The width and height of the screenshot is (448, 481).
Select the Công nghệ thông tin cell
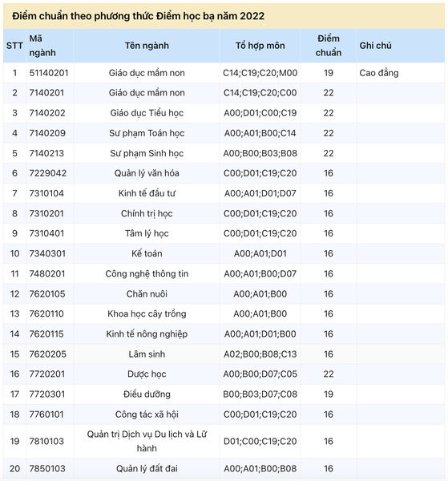point(147,273)
